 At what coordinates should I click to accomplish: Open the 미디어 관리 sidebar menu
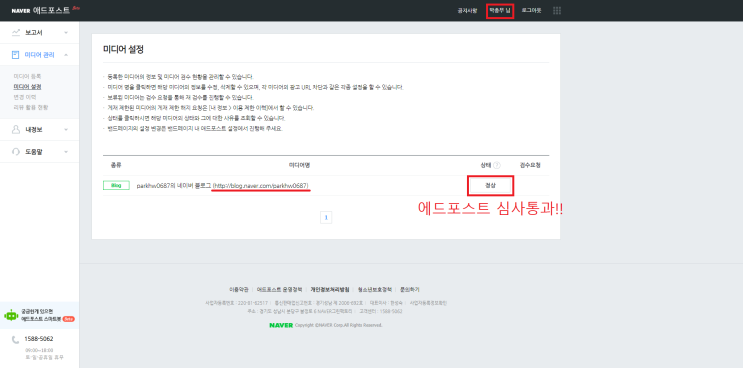click(x=39, y=55)
